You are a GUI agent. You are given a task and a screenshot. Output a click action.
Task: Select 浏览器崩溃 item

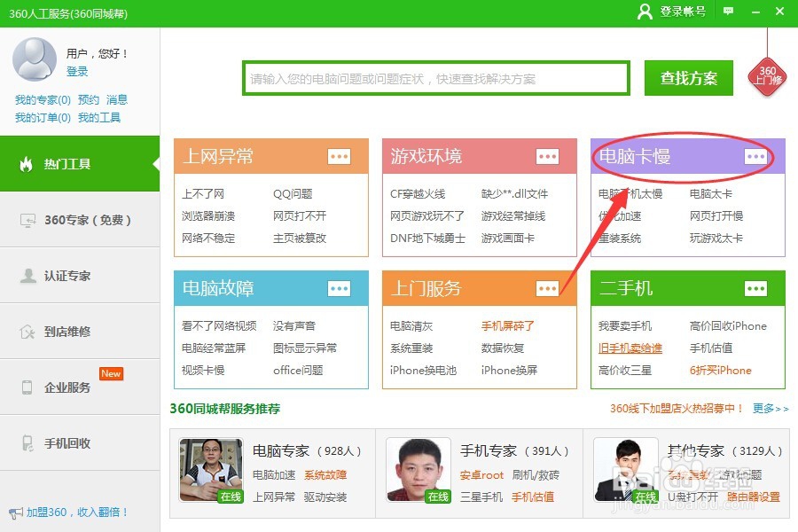[208, 215]
